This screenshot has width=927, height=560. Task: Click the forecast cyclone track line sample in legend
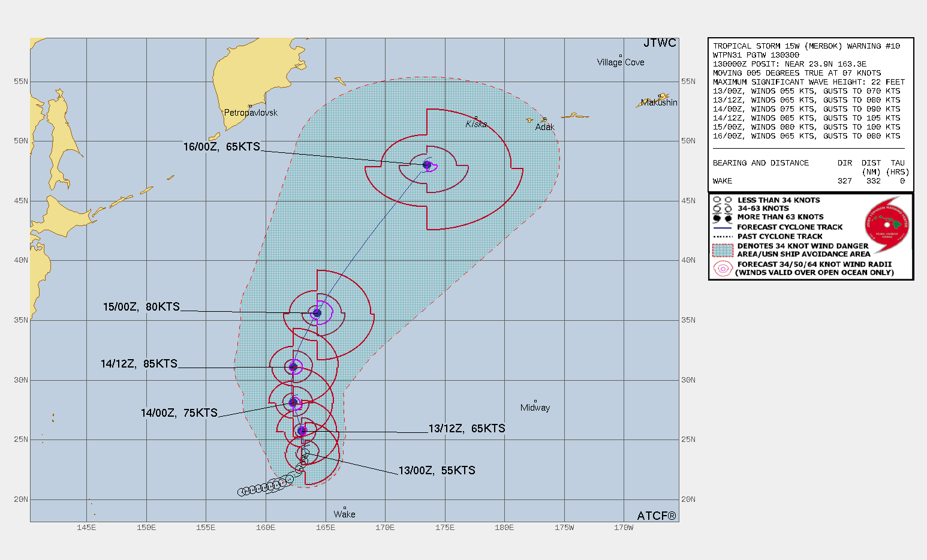723,228
